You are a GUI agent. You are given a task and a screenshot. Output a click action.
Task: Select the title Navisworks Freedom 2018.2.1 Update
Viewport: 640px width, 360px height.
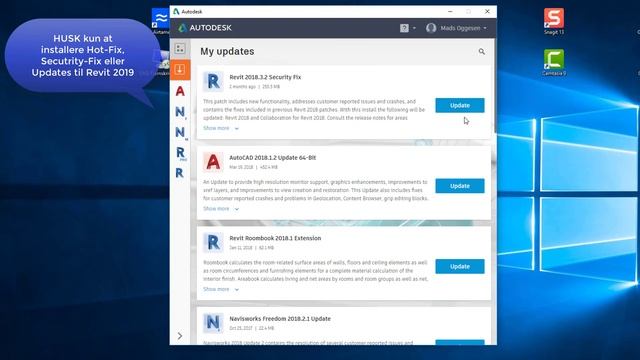[280, 318]
